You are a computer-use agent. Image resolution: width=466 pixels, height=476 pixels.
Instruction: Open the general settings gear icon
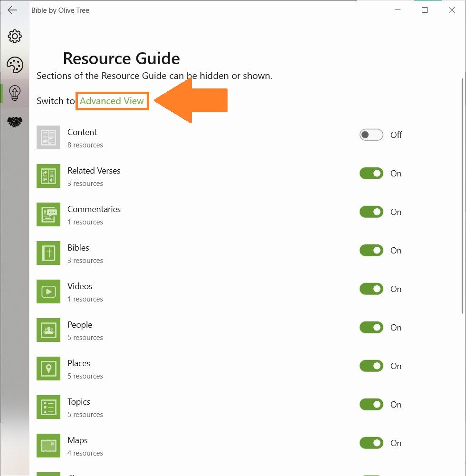15,37
